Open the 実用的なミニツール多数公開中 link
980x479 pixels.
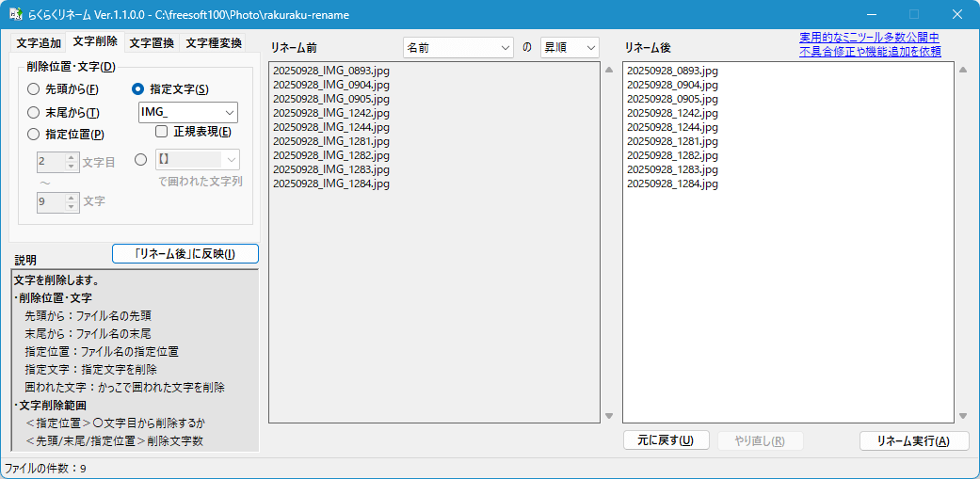[869, 38]
